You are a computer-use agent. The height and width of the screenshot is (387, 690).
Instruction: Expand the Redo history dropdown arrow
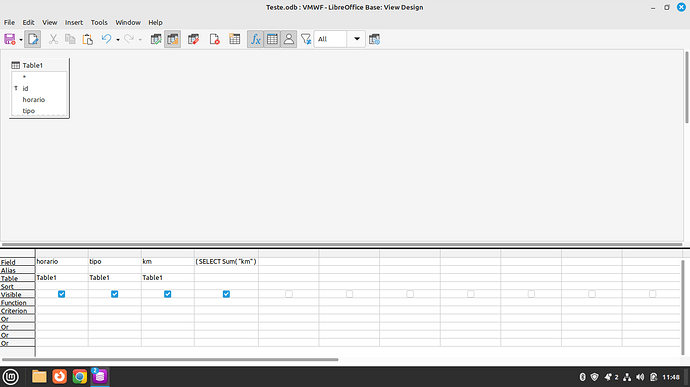click(140, 40)
